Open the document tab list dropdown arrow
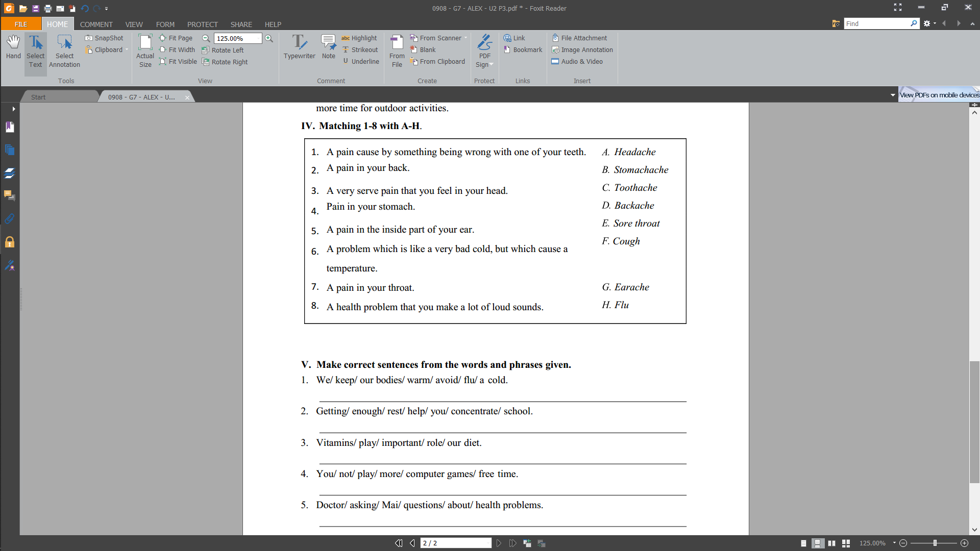Screen dimensions: 980x551 (x=893, y=95)
